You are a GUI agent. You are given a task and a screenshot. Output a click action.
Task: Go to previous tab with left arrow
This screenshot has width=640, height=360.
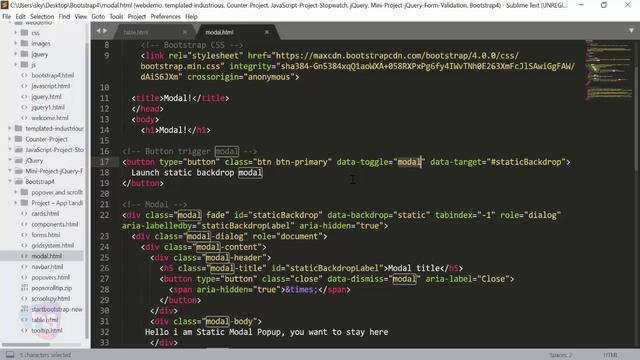(x=98, y=31)
